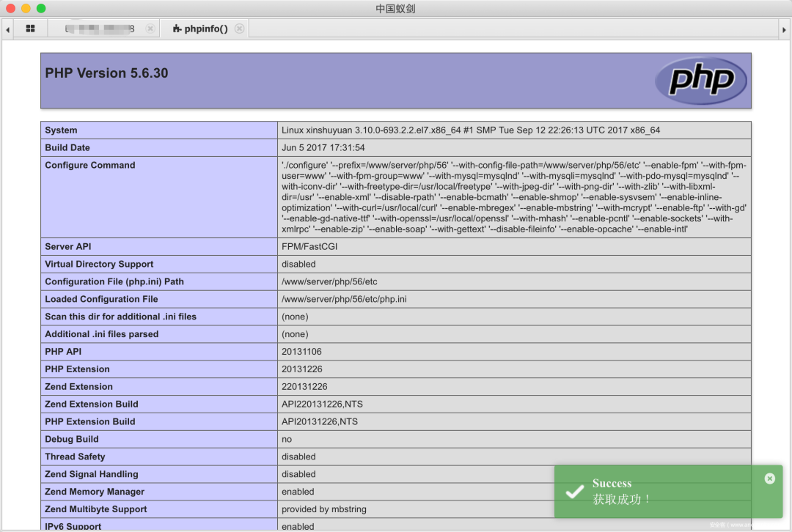Select the Linux xinshuyuan system value

click(x=471, y=130)
